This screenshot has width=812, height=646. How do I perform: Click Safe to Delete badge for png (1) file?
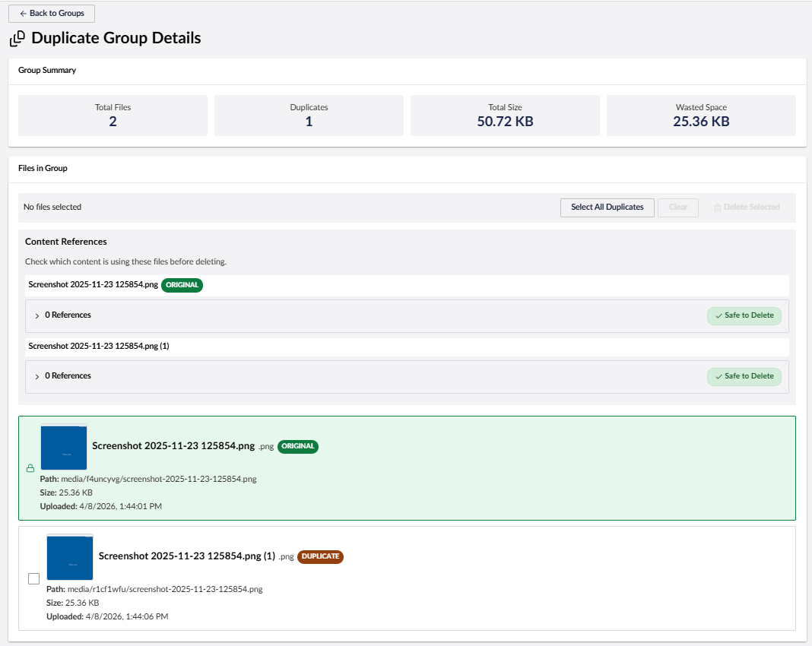(744, 376)
